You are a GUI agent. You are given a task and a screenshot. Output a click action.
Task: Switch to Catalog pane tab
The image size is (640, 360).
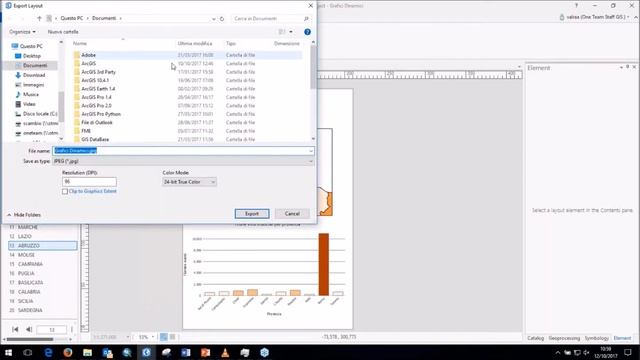pyautogui.click(x=536, y=338)
